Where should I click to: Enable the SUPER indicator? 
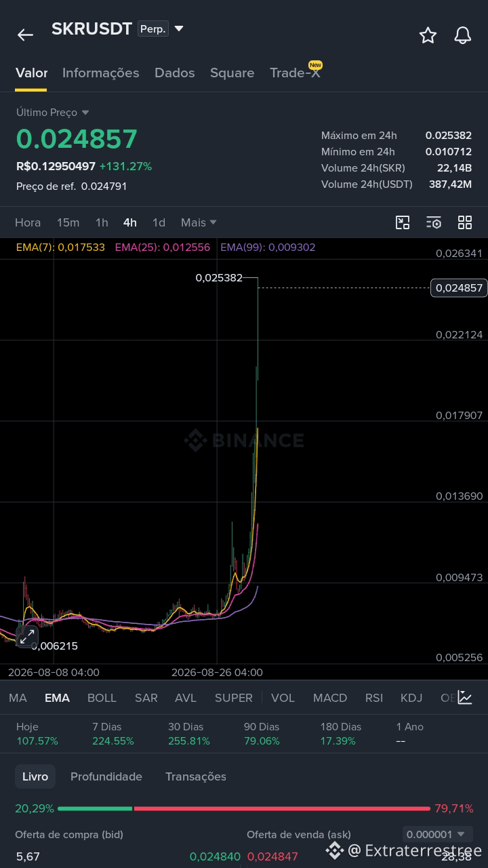233,698
